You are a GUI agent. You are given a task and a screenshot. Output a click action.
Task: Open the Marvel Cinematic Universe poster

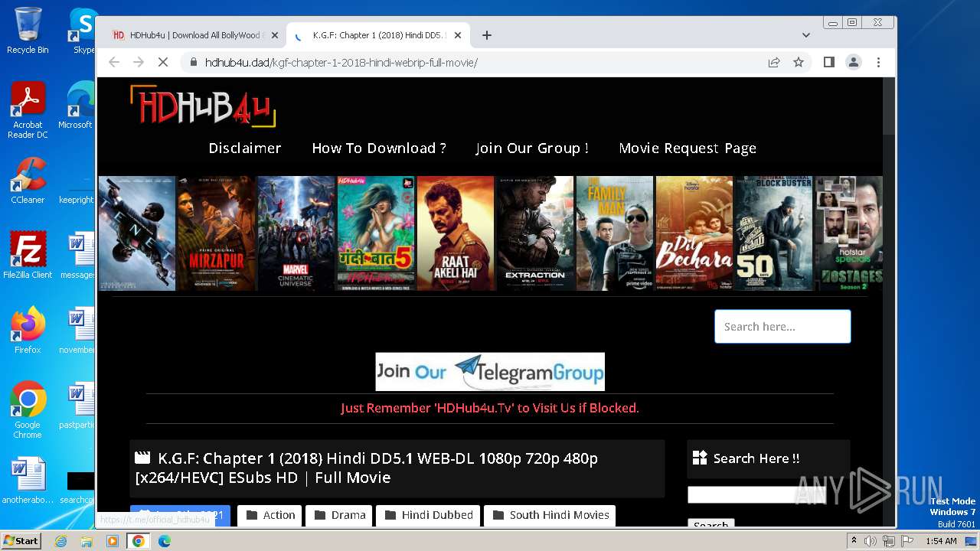tap(296, 233)
